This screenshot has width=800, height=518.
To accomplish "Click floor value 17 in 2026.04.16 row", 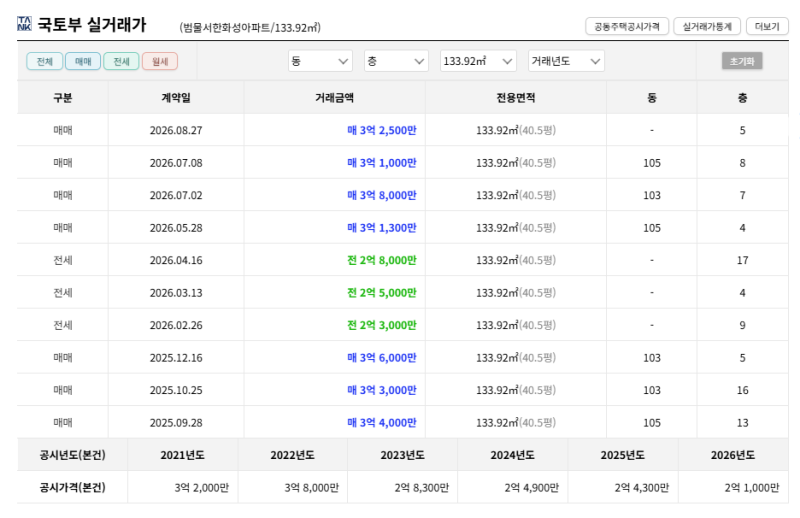I will click(742, 260).
